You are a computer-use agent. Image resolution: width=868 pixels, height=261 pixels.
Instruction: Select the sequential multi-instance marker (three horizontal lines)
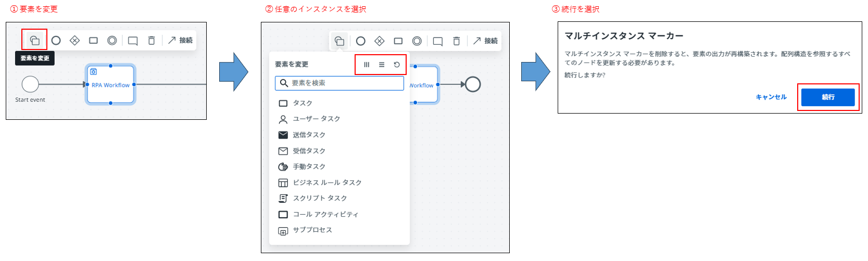click(382, 65)
